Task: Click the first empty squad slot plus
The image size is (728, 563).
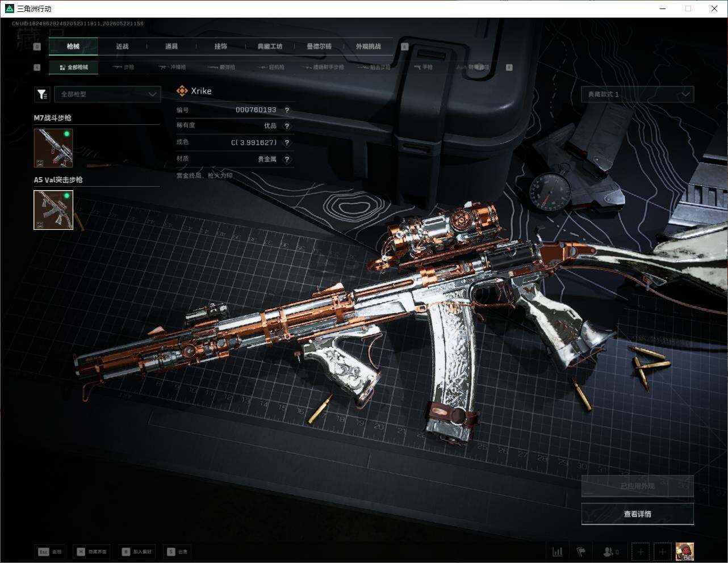Action: [x=641, y=551]
